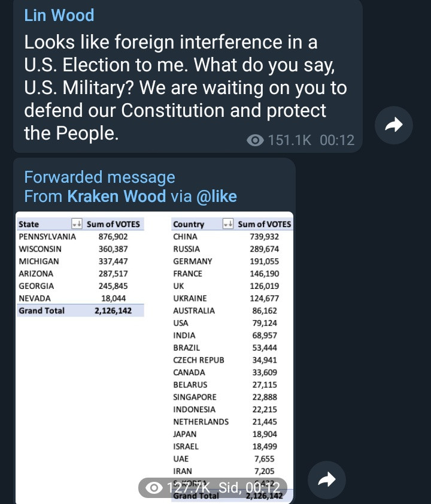The image size is (431, 504).
Task: Select the 00:12 timestamp of the text message
Action: point(337,140)
